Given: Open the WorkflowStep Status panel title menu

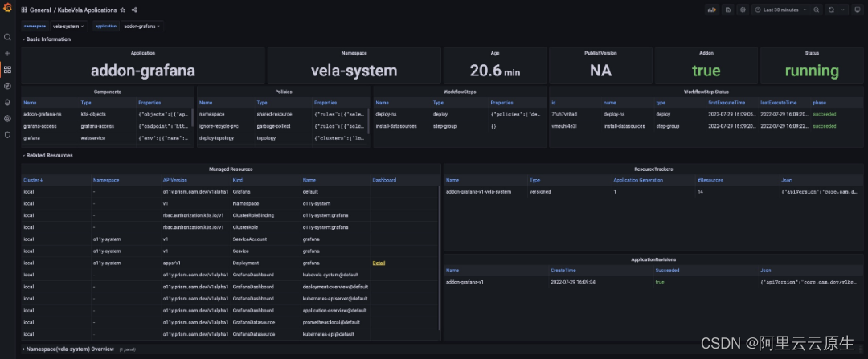Looking at the screenshot, I should coord(706,92).
